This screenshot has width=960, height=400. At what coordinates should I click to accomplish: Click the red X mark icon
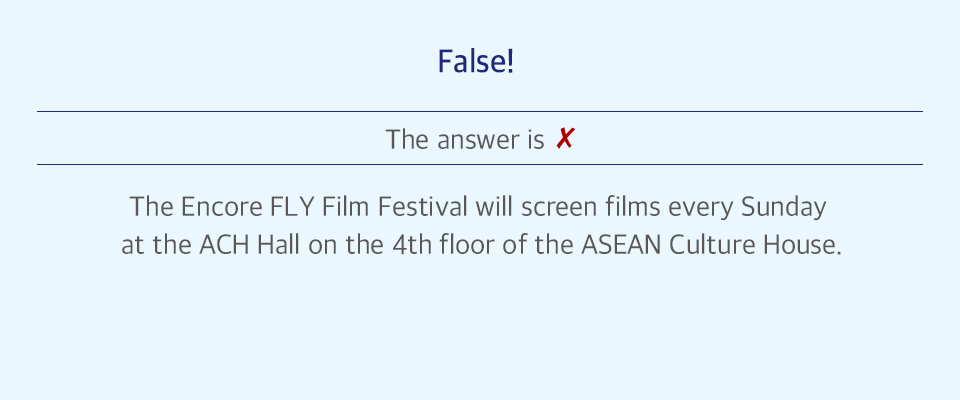[565, 139]
